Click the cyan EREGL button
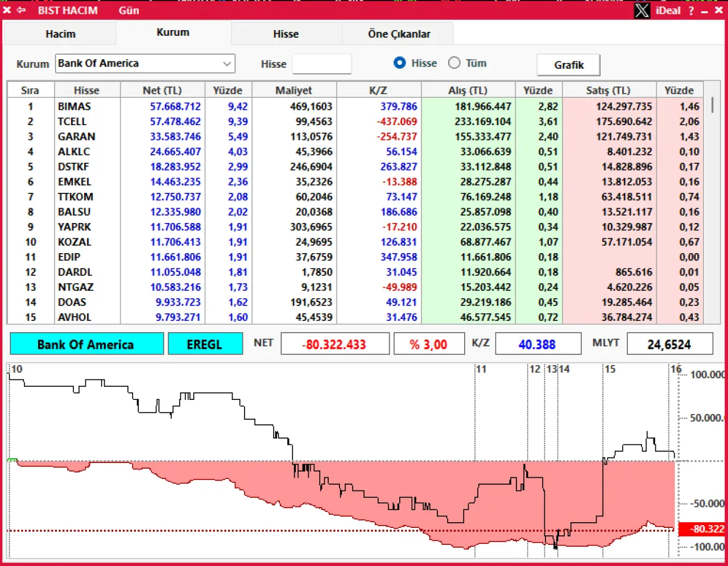 [x=205, y=344]
